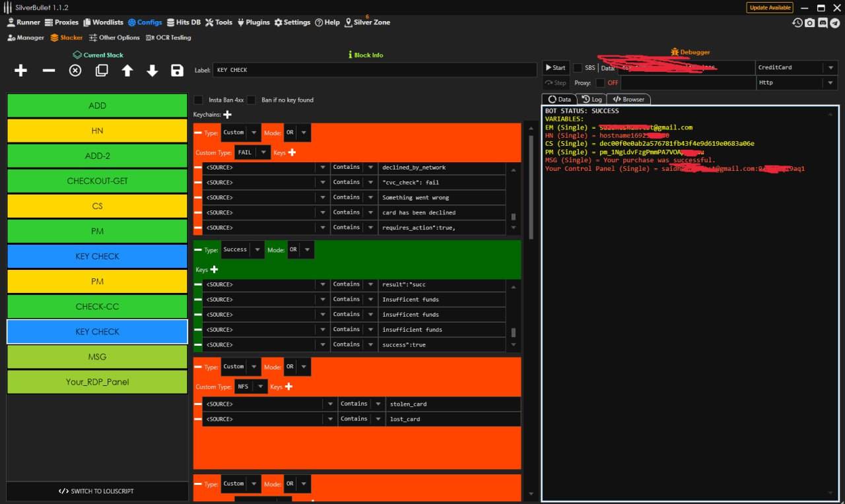Open the FAIL custom type dropdown
845x504 pixels.
point(263,152)
